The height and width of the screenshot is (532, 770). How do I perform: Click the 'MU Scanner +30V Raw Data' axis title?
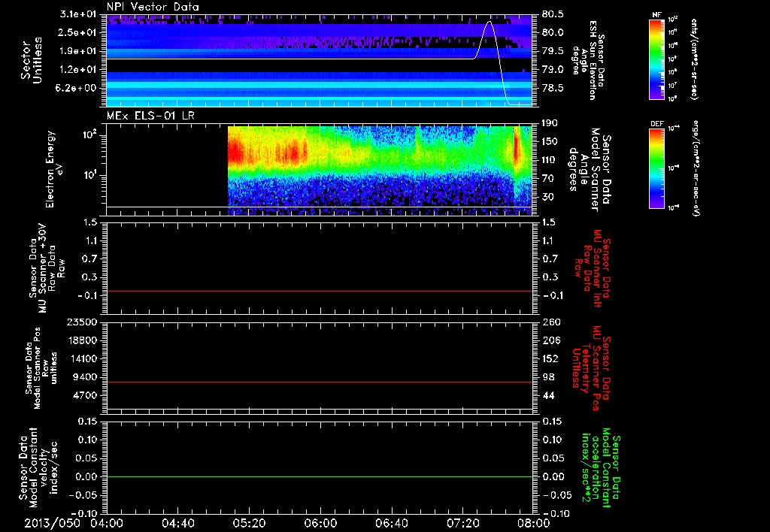tap(46, 268)
